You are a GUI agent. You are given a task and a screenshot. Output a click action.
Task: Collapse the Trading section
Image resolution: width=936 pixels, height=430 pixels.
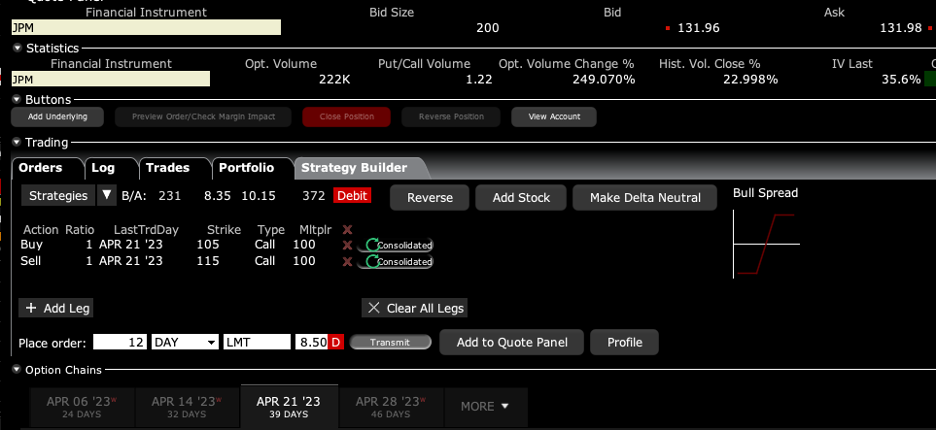tap(16, 143)
